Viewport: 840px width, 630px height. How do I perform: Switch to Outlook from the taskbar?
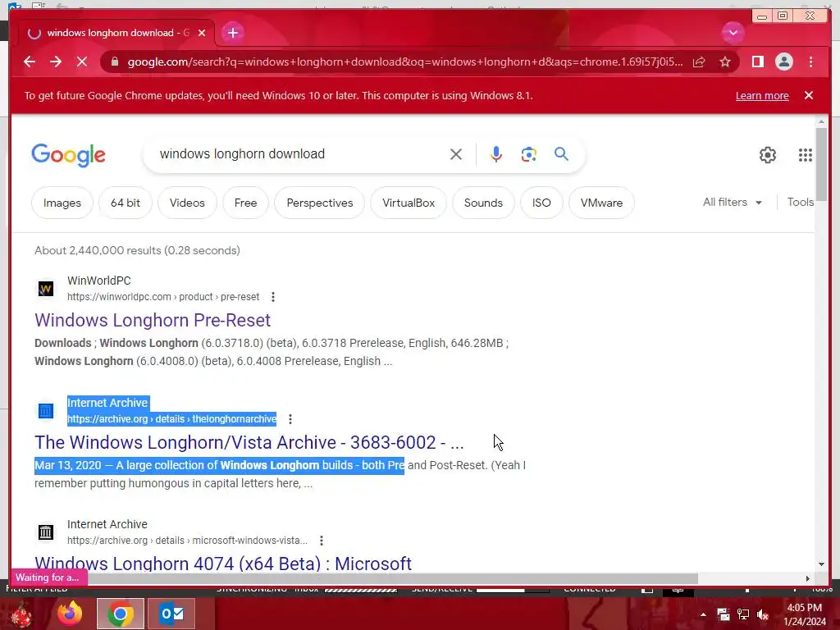pyautogui.click(x=172, y=614)
